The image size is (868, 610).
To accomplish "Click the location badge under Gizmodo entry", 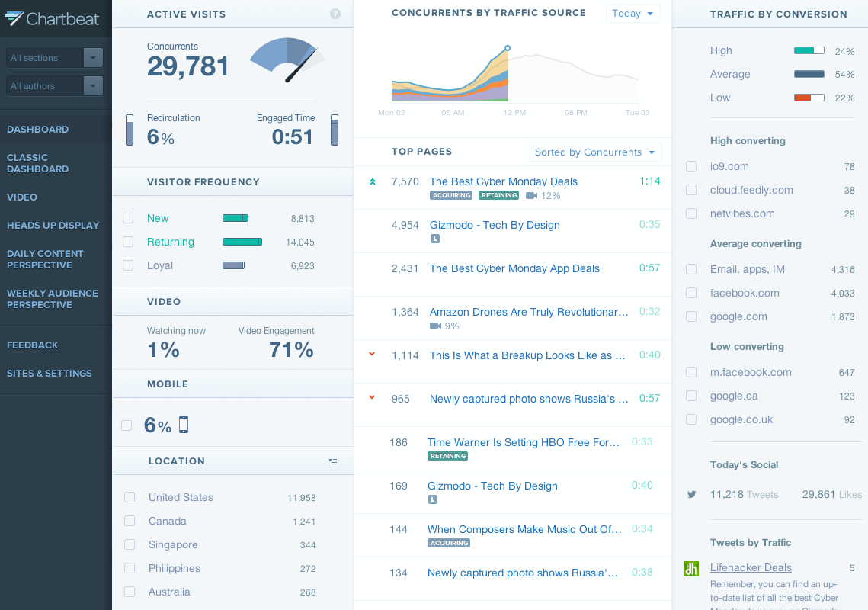I will pos(434,239).
